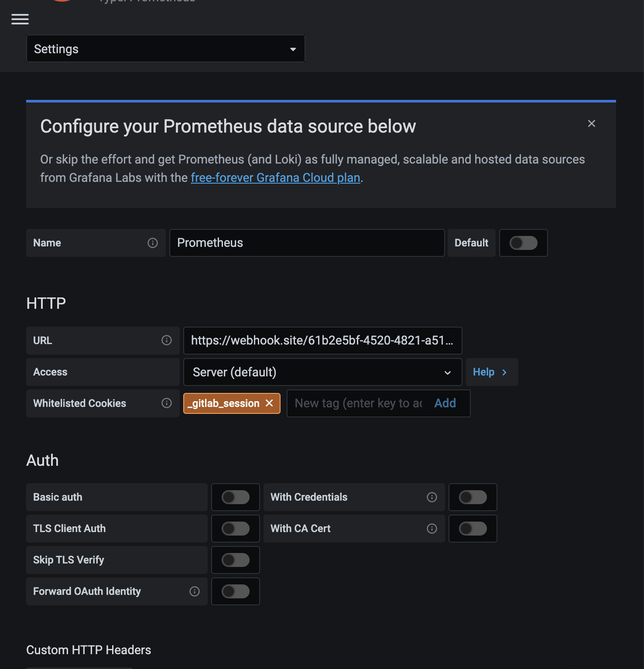Enable the Skip TLS Verify toggle
Image resolution: width=644 pixels, height=669 pixels.
click(236, 560)
